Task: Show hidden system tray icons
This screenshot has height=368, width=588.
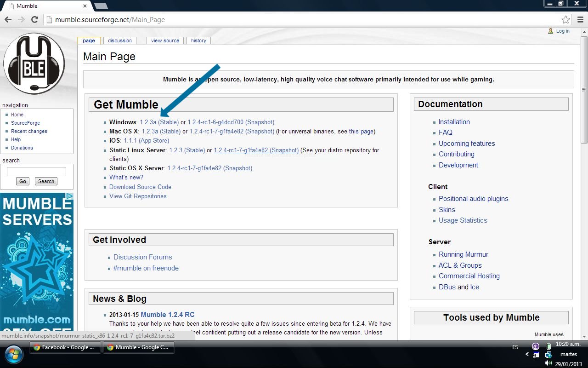Action: [527, 355]
